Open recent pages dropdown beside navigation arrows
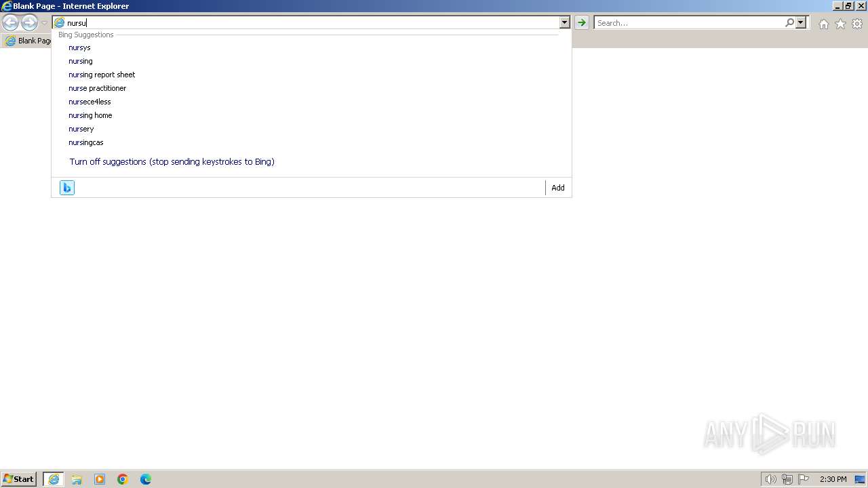Image resolution: width=868 pixels, height=488 pixels. (45, 23)
